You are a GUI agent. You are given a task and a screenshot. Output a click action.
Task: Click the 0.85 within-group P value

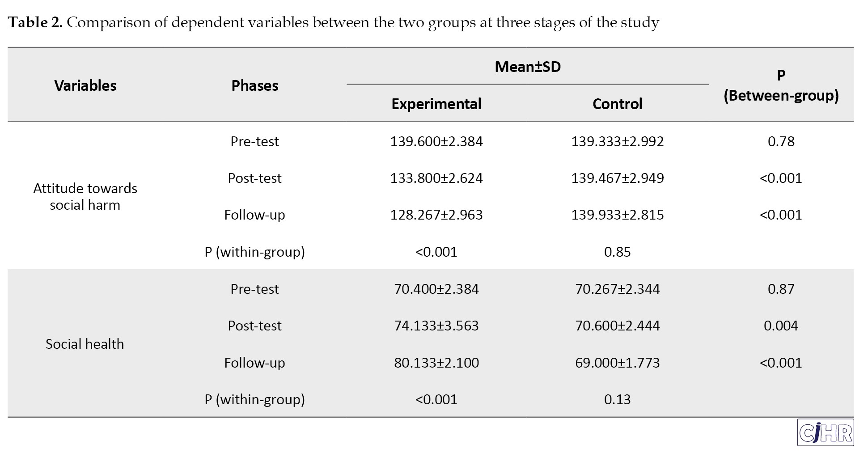(x=617, y=252)
